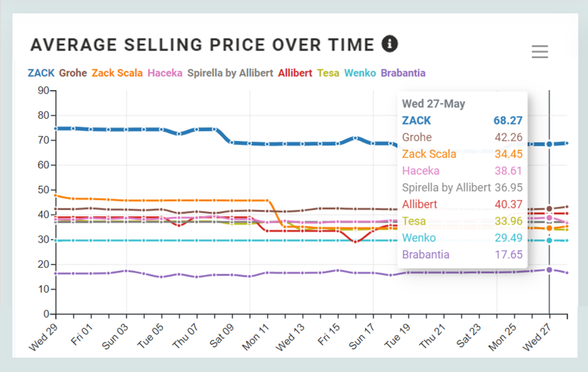
Task: Toggle the ZACK series in legend
Action: coord(41,73)
